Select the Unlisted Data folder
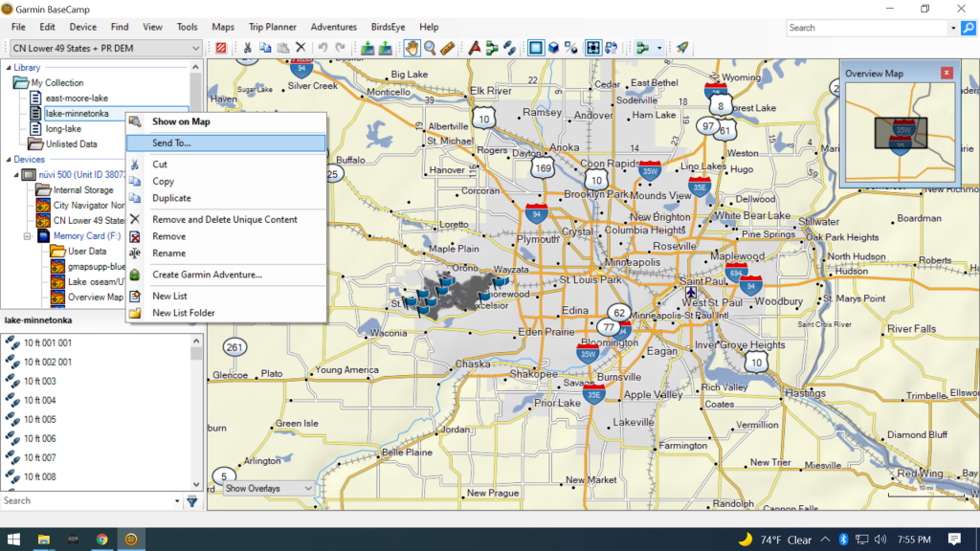Viewport: 980px width, 551px height. pos(71,144)
